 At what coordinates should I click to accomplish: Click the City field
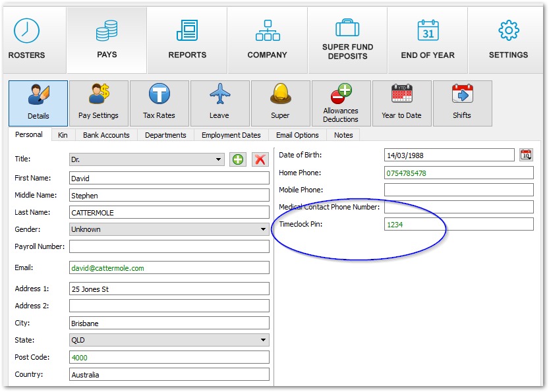coord(169,323)
